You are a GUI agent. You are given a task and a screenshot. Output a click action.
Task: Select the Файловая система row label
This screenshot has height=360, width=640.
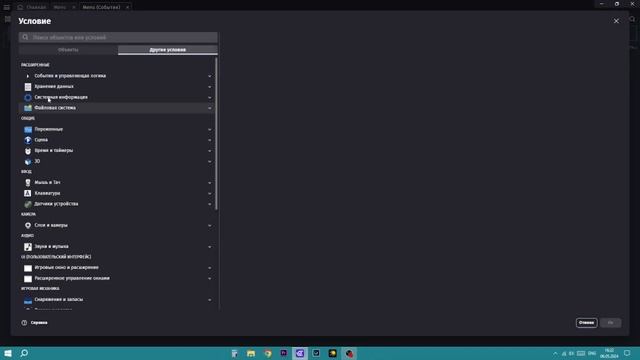55,108
